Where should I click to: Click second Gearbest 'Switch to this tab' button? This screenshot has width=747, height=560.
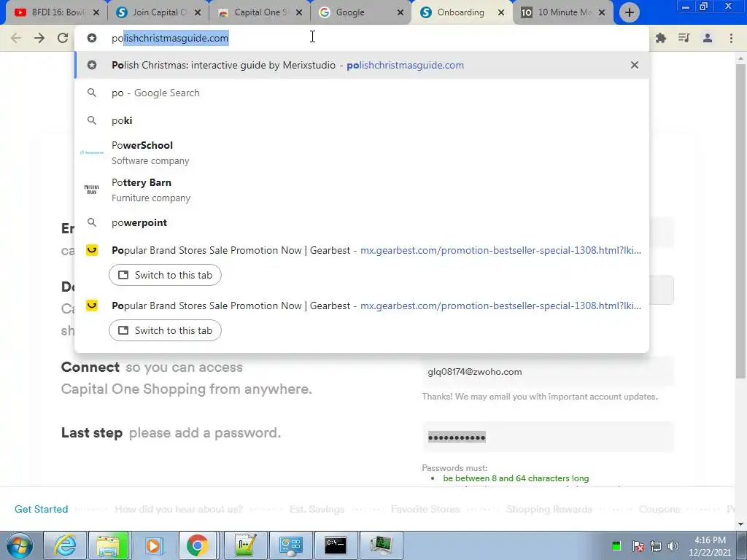pyautogui.click(x=165, y=330)
